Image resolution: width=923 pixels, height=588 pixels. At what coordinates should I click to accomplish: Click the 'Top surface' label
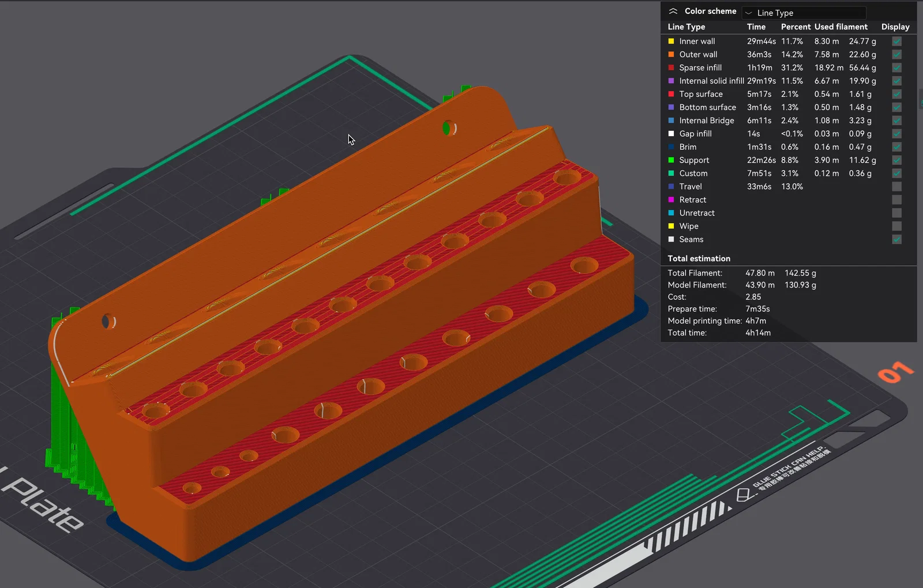pos(701,95)
